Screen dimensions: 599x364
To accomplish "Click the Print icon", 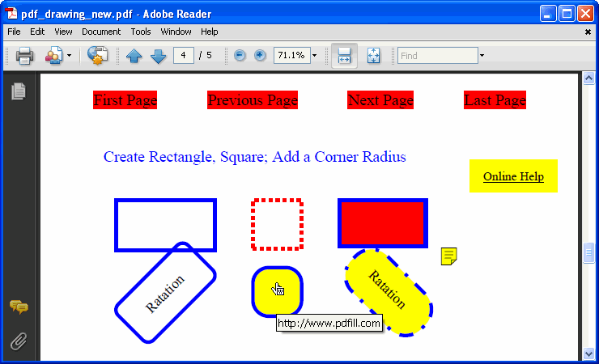I will tap(24, 56).
